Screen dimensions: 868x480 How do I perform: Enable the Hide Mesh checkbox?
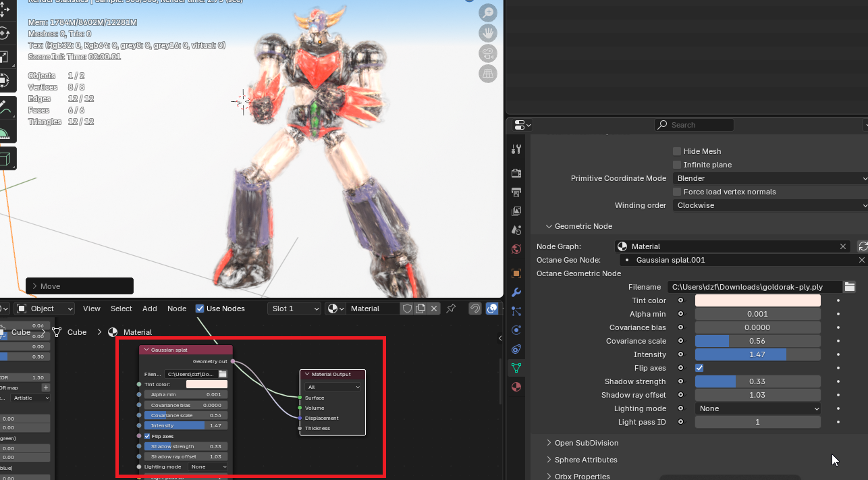[677, 151]
